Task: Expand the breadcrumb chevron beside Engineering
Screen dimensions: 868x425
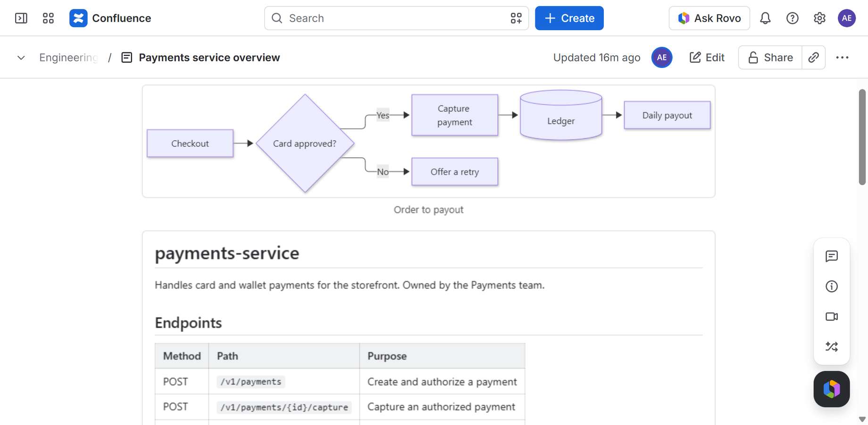Action: [21, 58]
